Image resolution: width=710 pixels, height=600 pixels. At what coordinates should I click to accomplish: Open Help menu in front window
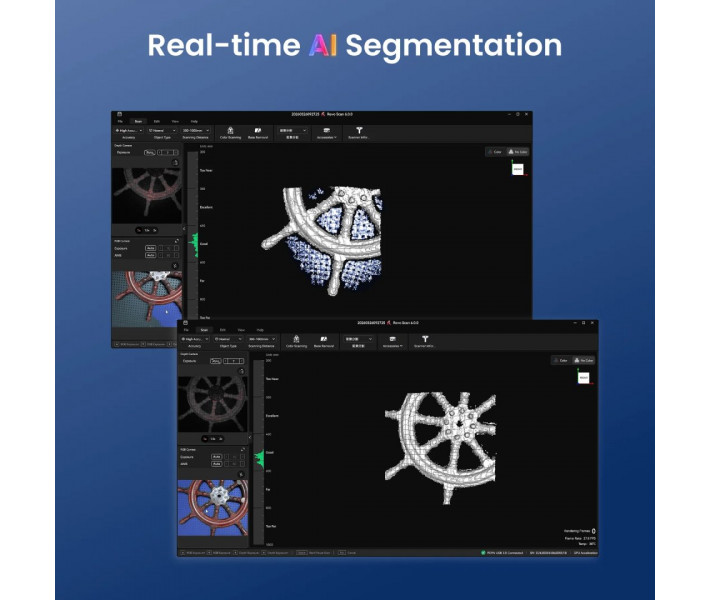(260, 330)
